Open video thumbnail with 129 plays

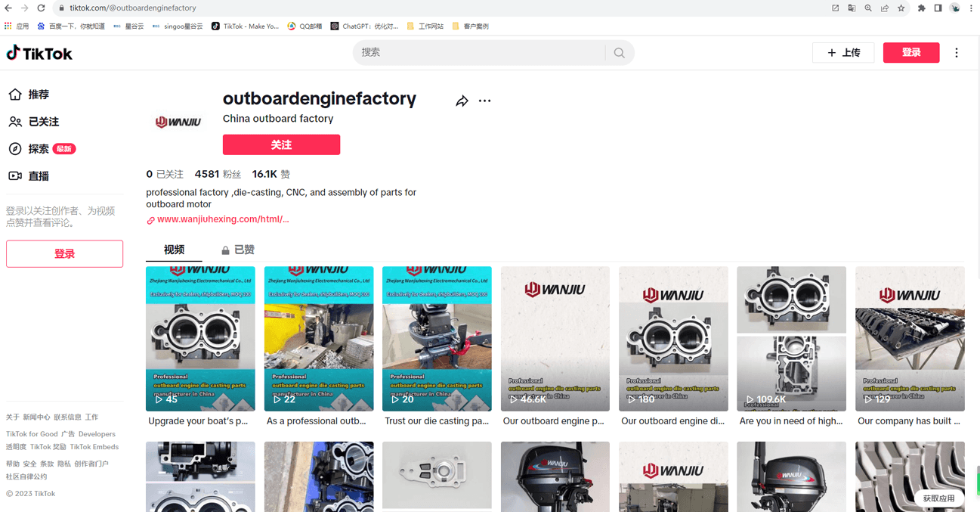click(x=910, y=339)
